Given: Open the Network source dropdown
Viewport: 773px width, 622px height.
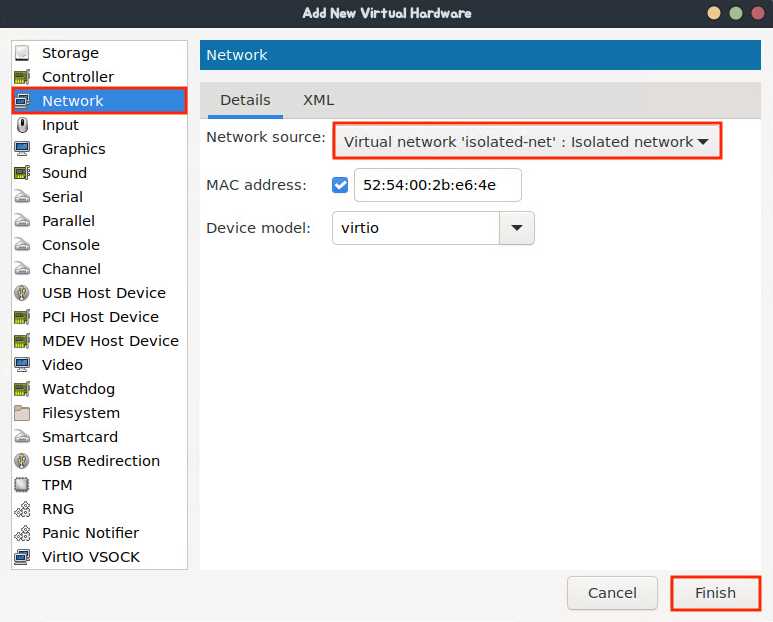Looking at the screenshot, I should (527, 141).
